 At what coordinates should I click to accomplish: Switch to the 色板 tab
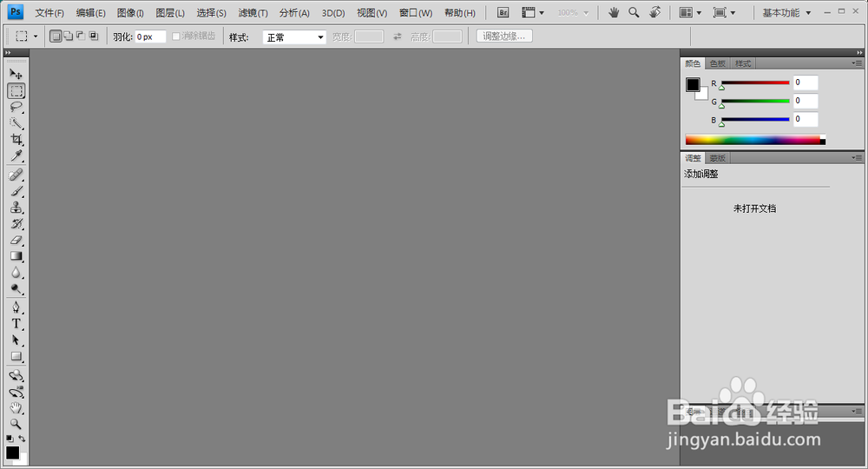coord(718,63)
